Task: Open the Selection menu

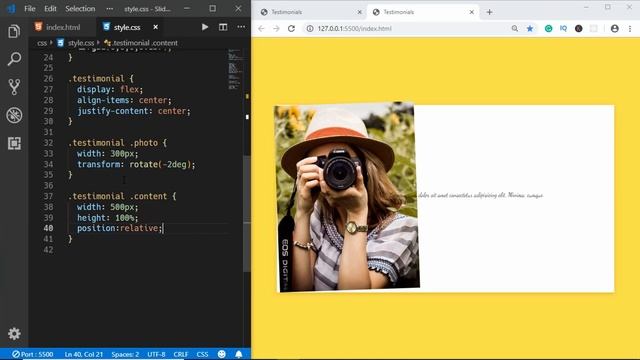Action: 80,9
